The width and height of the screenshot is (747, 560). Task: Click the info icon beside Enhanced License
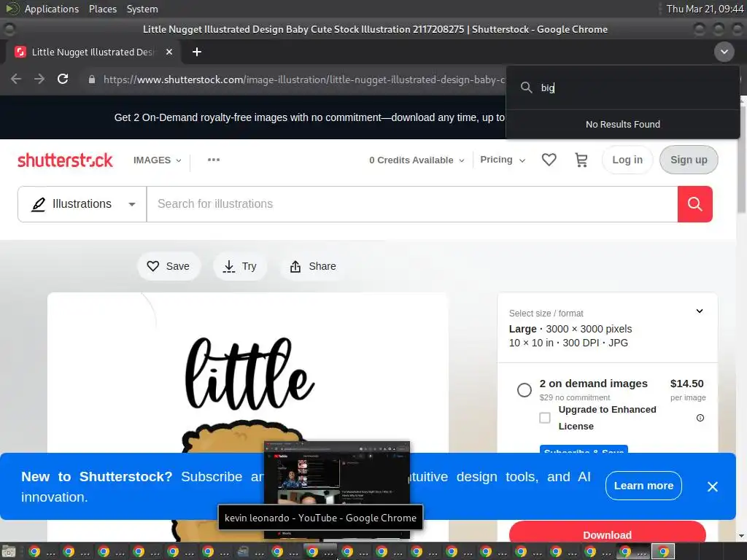click(700, 418)
